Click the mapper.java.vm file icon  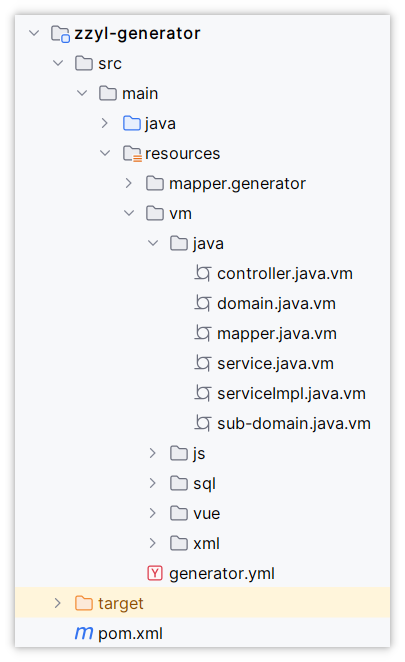coord(203,334)
